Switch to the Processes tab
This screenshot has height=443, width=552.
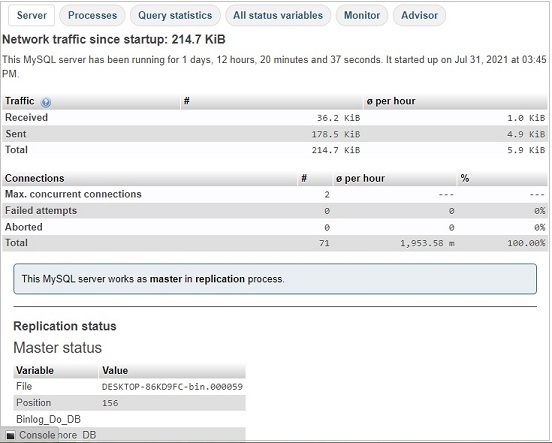(x=92, y=15)
